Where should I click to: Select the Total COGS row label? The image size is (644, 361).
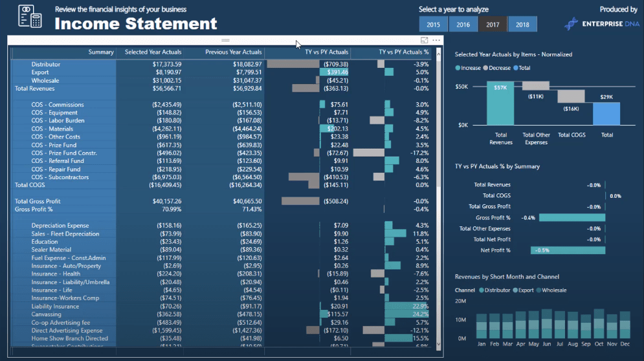pos(30,185)
